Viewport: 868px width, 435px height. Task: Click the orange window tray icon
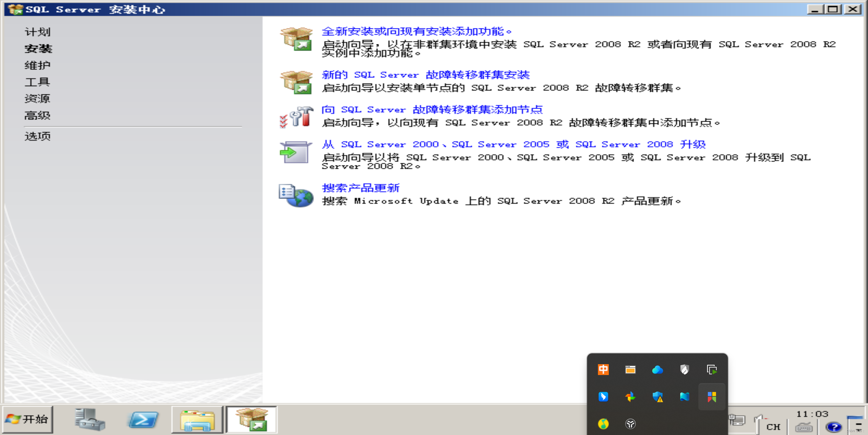point(631,370)
